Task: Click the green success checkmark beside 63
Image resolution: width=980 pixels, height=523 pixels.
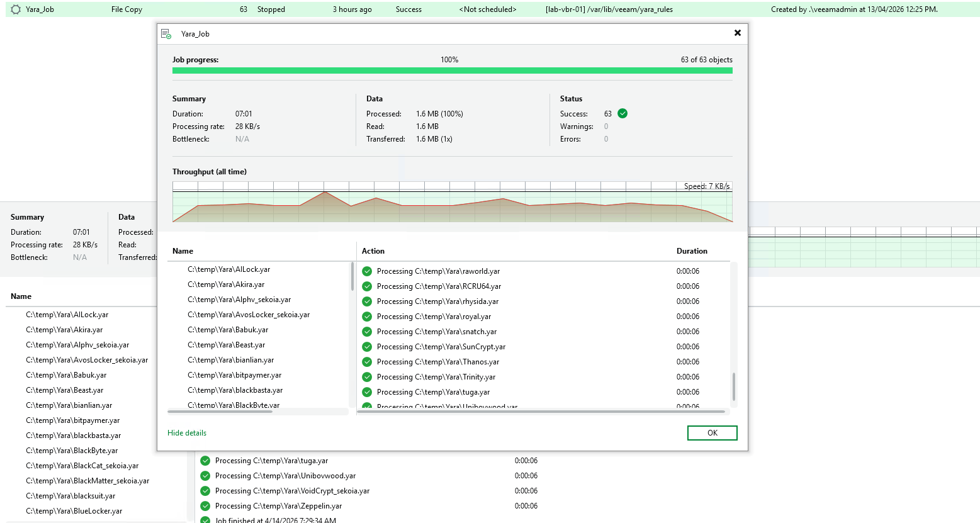Action: pos(622,114)
